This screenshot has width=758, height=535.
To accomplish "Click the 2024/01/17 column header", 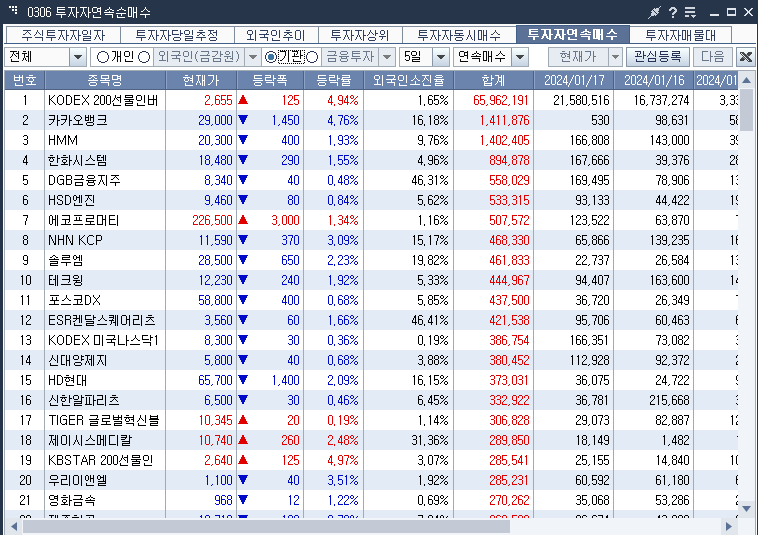I will (574, 80).
